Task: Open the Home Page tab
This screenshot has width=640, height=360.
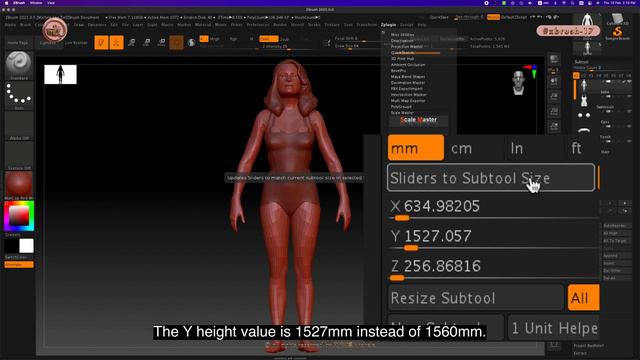Action: tap(18, 42)
